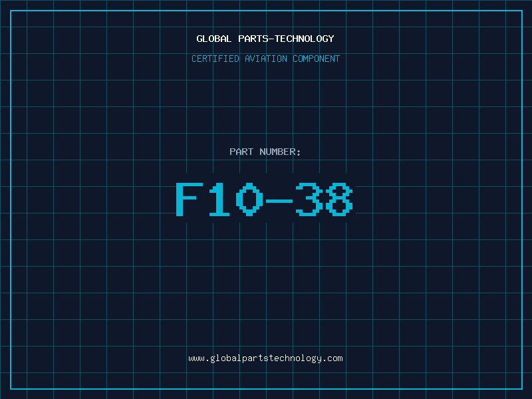Screen dimensions: 532x399
Task: Select the word AVIATION in the subtitle
Action: (x=266, y=59)
